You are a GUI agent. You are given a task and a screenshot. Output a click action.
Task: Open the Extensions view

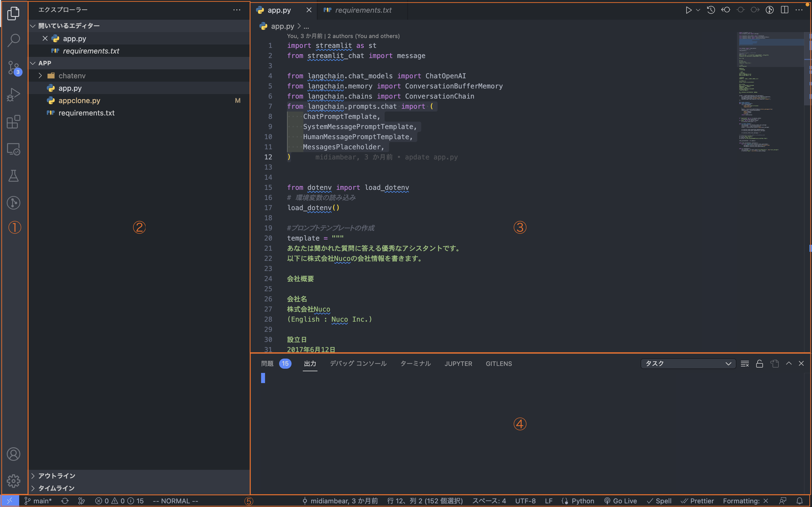[x=14, y=122]
